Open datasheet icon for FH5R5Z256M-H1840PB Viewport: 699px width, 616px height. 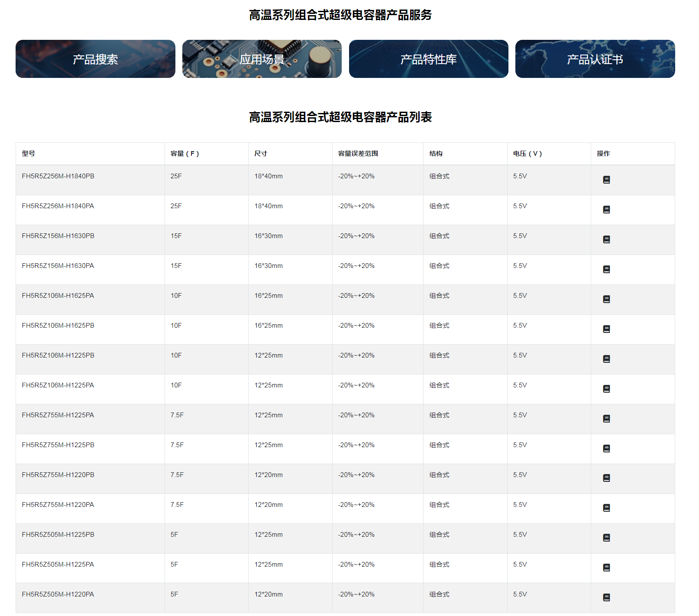tap(606, 180)
